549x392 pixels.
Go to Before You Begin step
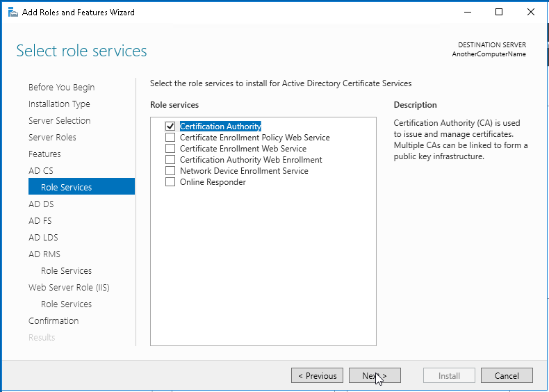[x=62, y=88]
